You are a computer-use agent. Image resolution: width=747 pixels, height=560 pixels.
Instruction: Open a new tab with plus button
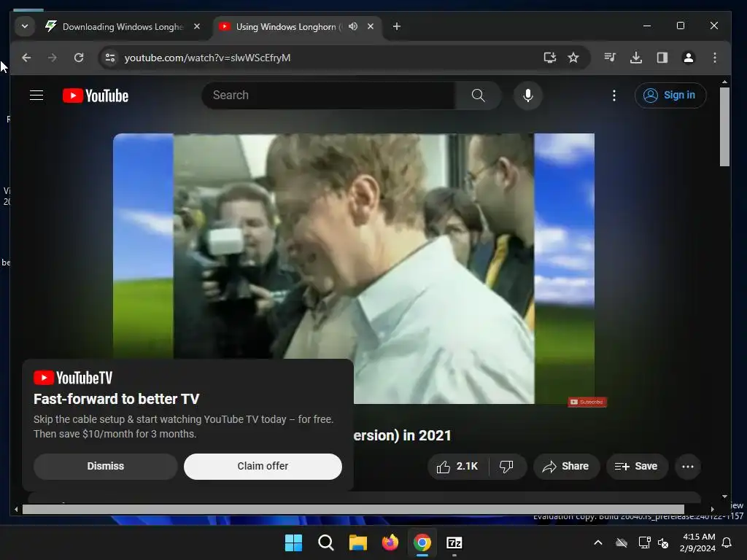396,27
